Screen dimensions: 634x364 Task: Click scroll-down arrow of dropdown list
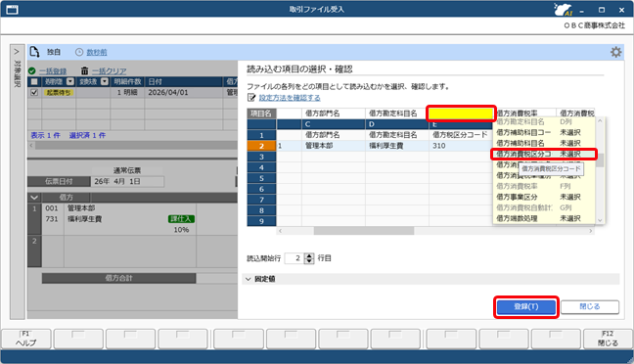600,220
